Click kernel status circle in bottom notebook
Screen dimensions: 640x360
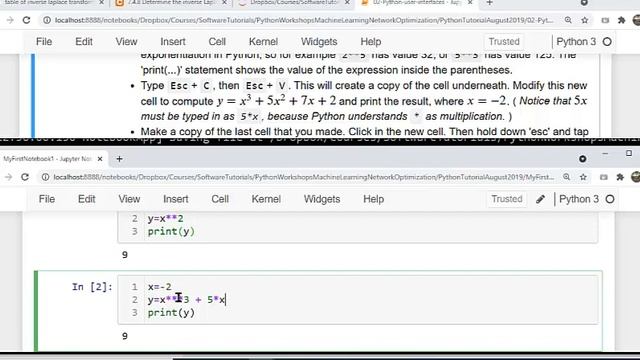610,199
